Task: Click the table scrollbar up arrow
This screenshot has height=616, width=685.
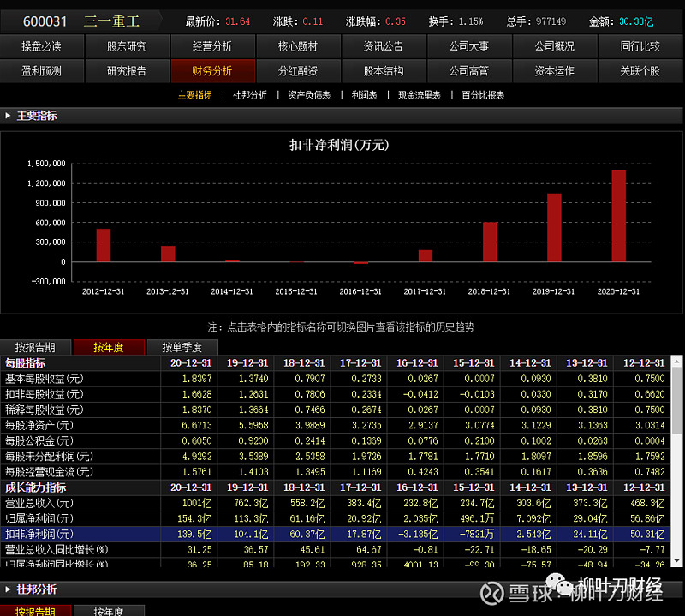Action: click(x=676, y=362)
